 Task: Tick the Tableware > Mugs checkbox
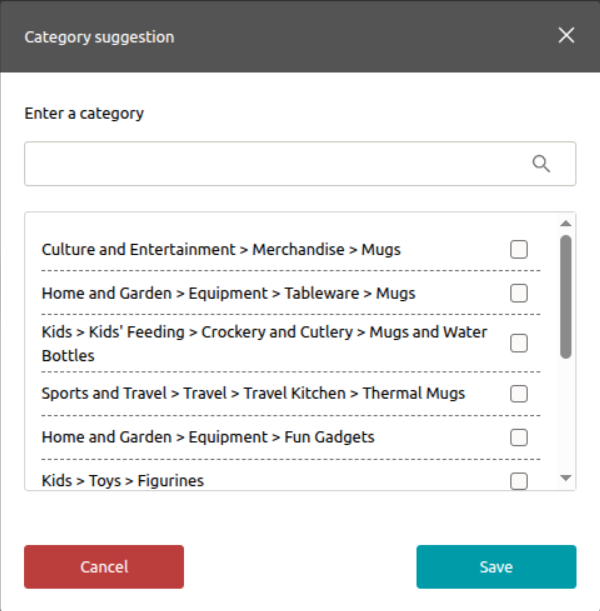coord(519,293)
